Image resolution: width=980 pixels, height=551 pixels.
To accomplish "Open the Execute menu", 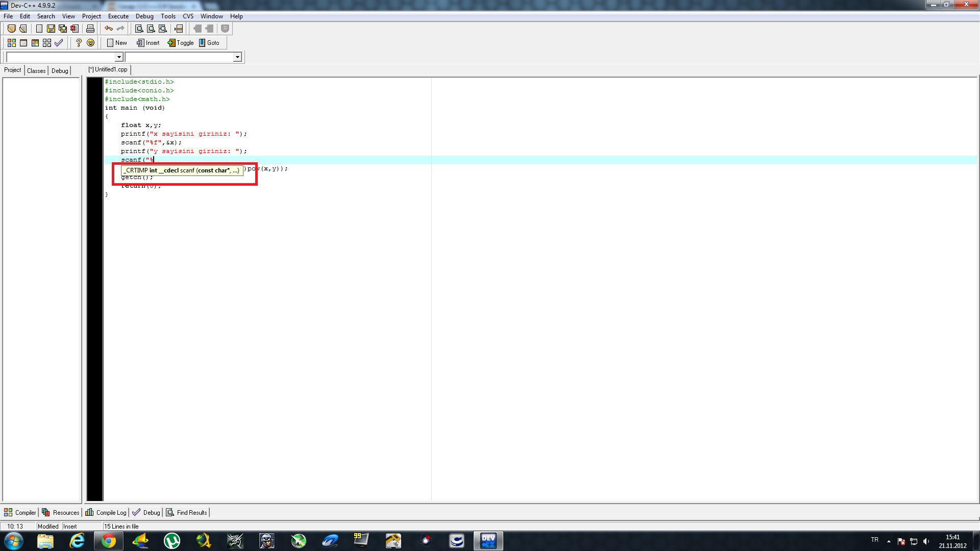I will (x=118, y=16).
